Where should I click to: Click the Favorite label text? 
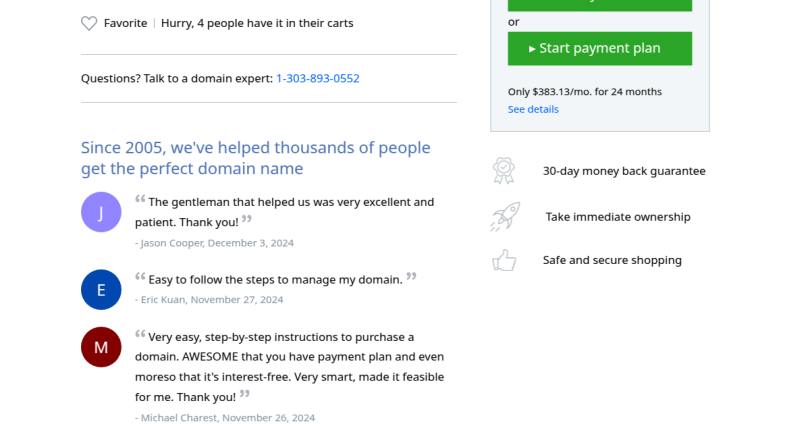point(125,23)
